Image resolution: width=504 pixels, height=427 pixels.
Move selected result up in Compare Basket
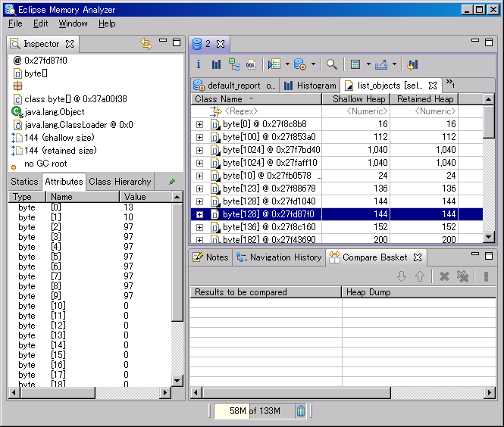(x=420, y=276)
